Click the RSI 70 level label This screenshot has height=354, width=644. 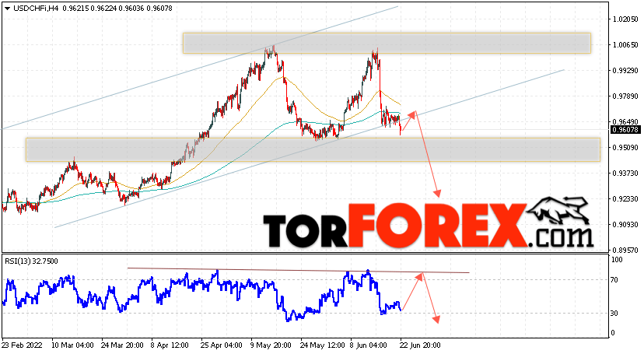pos(614,280)
